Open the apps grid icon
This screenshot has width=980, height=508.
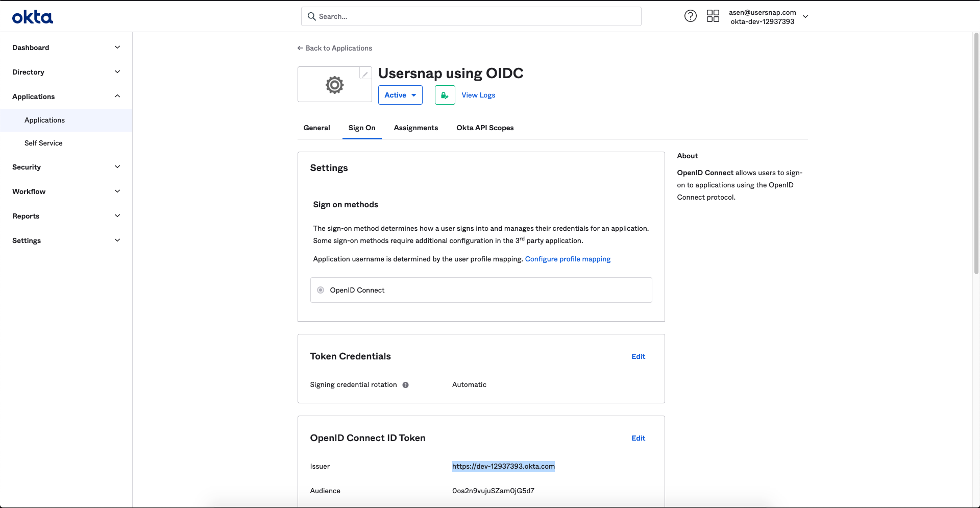pos(713,16)
